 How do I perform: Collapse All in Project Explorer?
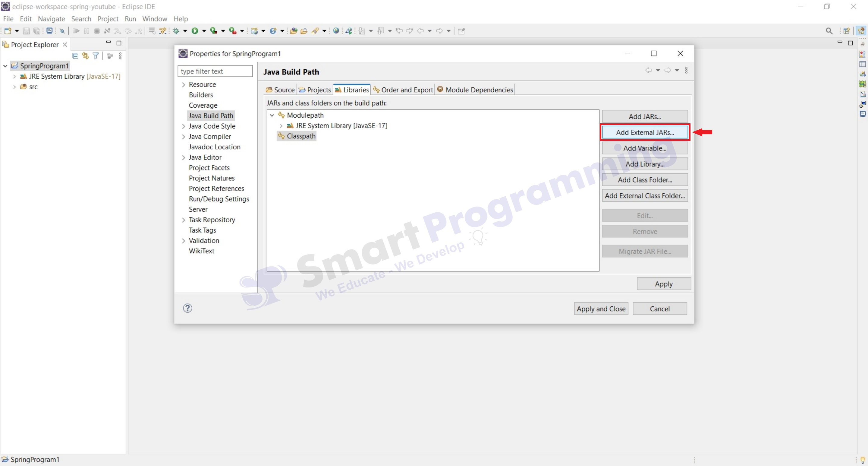coord(75,55)
